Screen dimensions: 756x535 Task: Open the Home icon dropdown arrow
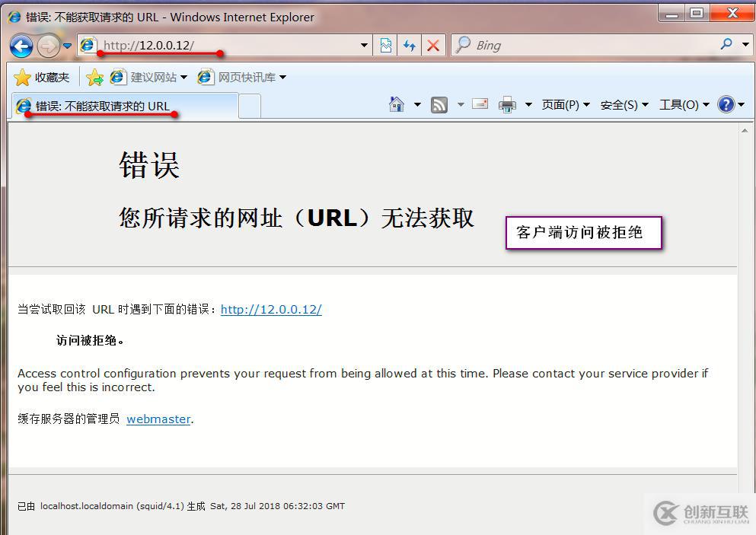416,104
